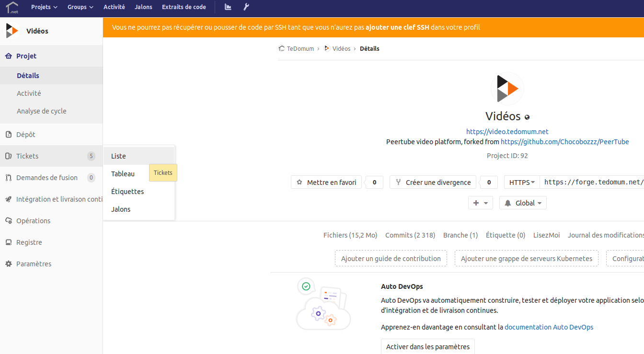Screen dimensions: 644x354
Task: Click the repository URL text field
Action: coord(592,183)
